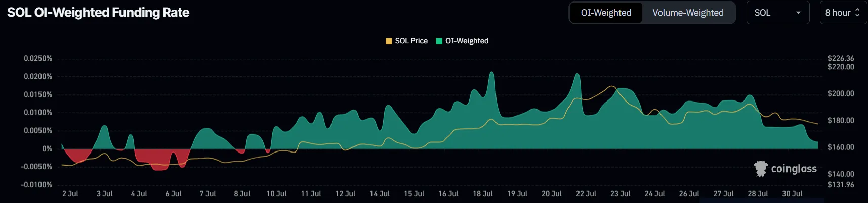Image resolution: width=868 pixels, height=203 pixels.
Task: Click the SOL dropdown caret arrow
Action: pyautogui.click(x=799, y=13)
